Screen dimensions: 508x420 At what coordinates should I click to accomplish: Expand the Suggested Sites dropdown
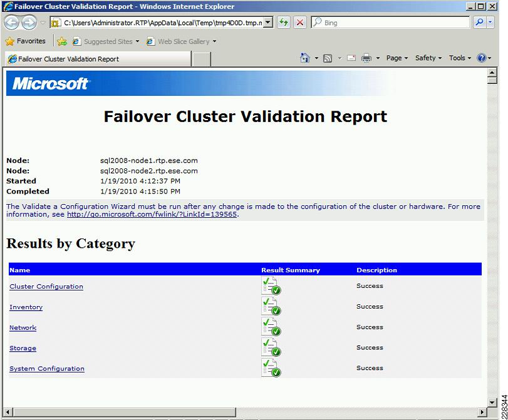(137, 41)
